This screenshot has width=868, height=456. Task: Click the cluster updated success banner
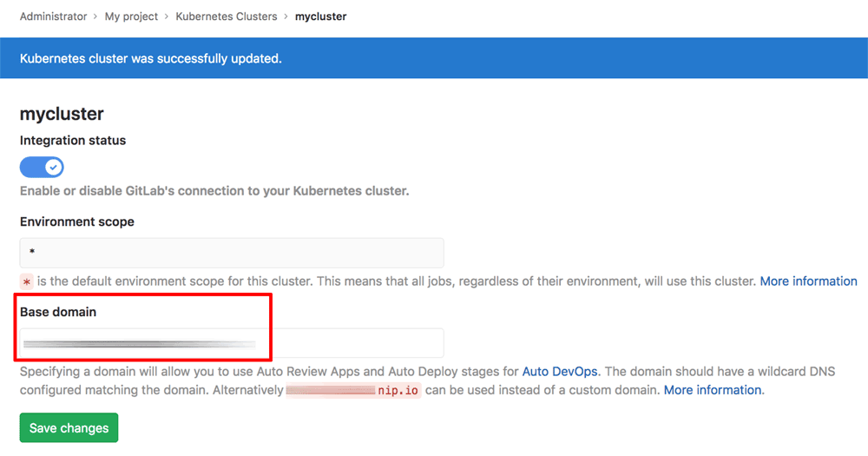(434, 58)
